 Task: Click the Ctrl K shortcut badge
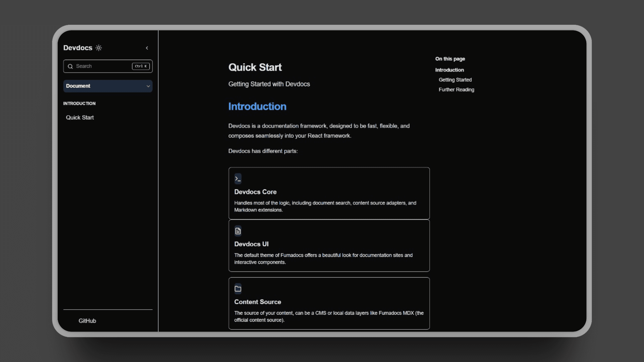[141, 66]
